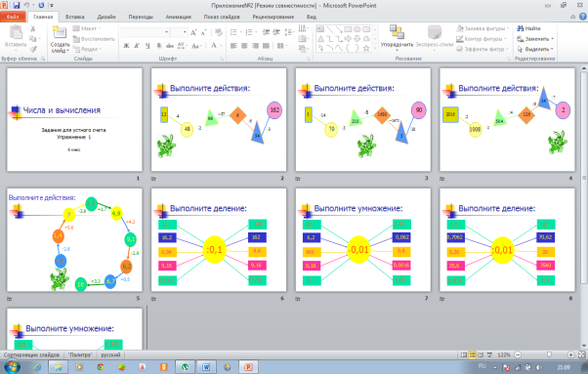The width and height of the screenshot is (588, 374).
Task: Toggle underline (Ч) formatting
Action: point(147,46)
